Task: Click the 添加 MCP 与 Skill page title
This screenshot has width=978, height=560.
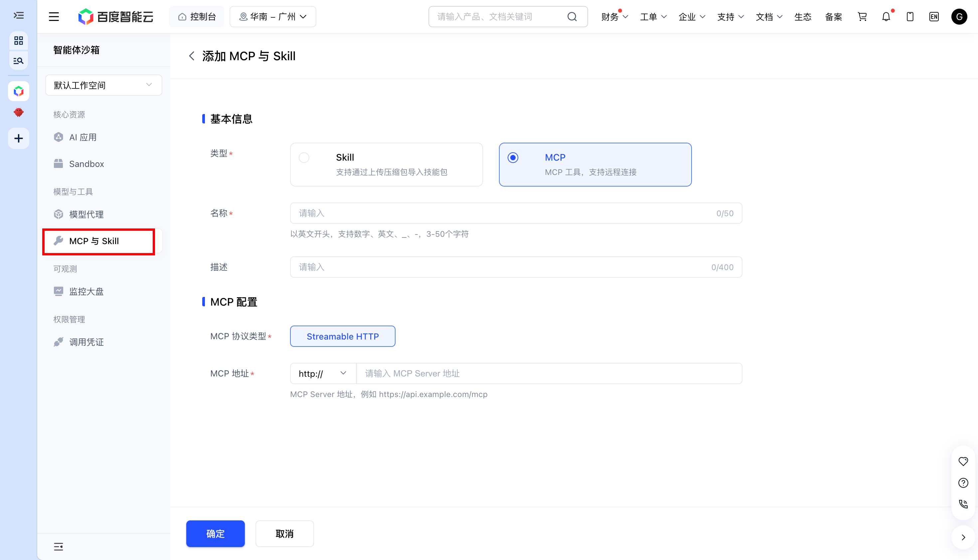Action: pos(249,56)
